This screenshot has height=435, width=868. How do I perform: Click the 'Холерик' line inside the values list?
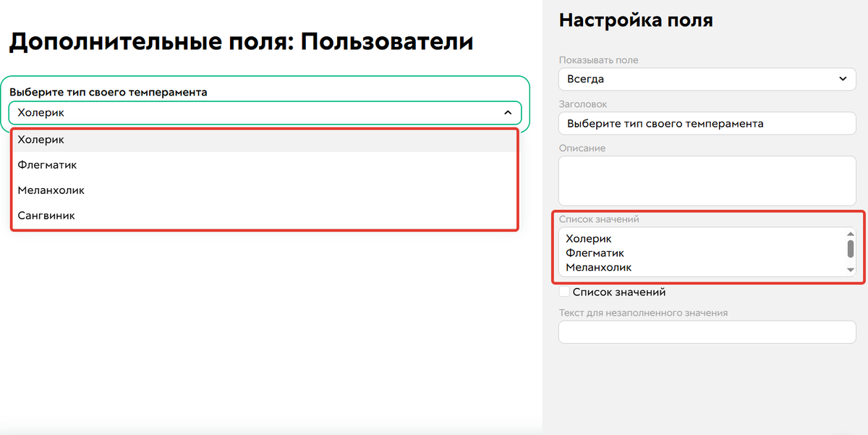point(587,238)
